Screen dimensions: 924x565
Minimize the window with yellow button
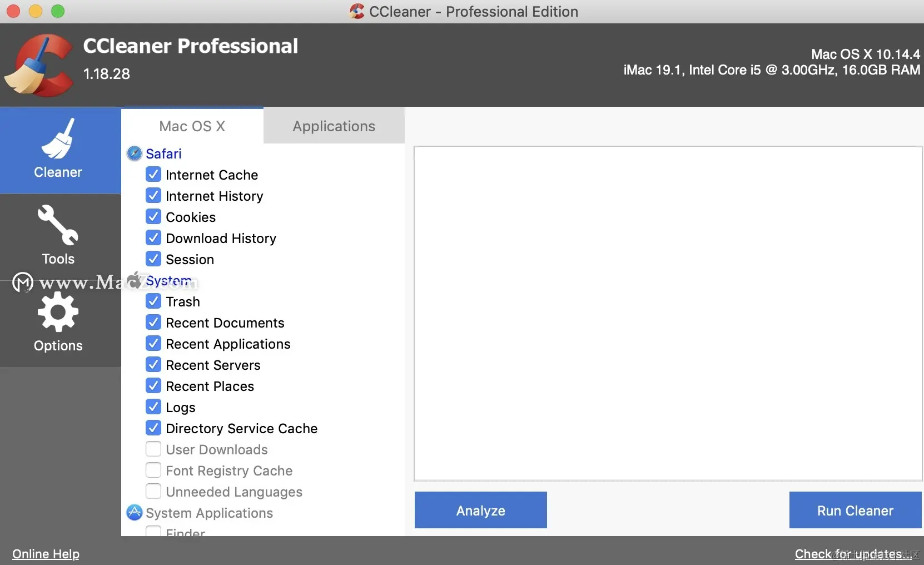[36, 11]
